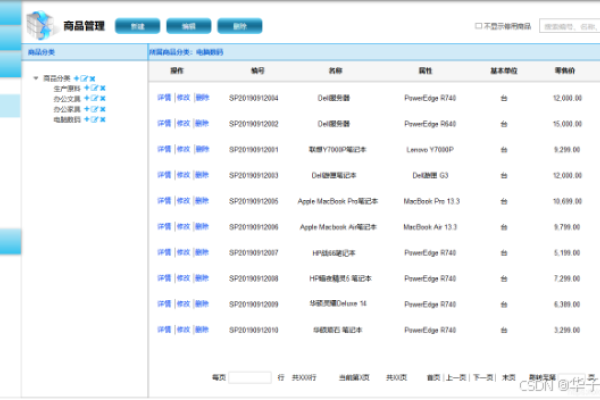Open 详情 for product SP20190912004
Screen dimensions: 600x400
(x=164, y=98)
